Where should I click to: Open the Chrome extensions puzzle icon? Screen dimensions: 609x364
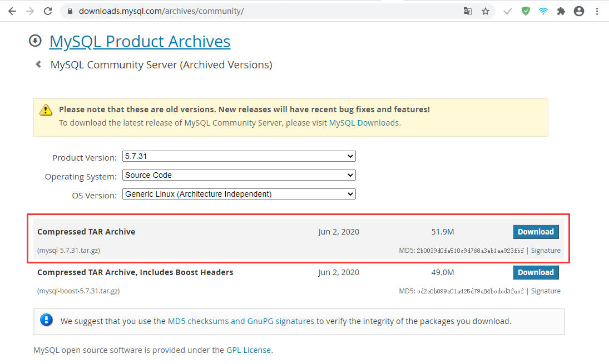(561, 11)
